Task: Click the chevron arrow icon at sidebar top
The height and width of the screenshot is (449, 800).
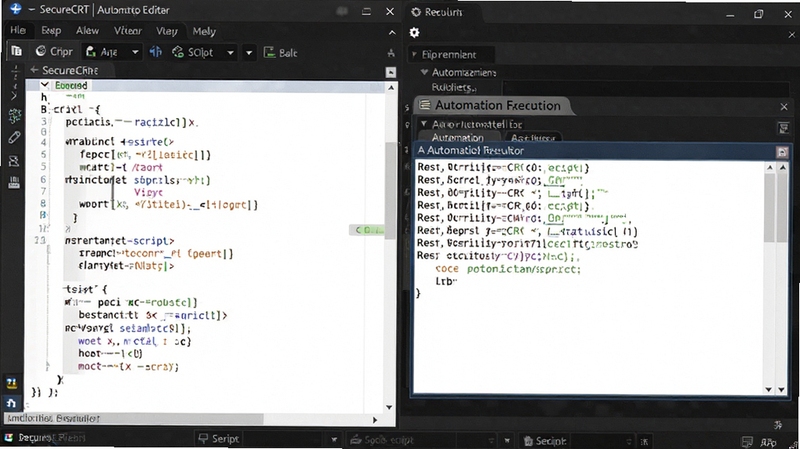Action: [14, 95]
